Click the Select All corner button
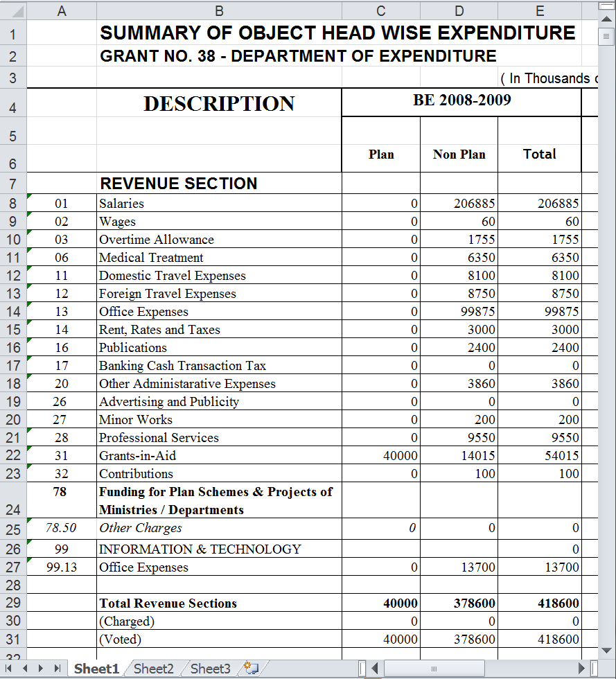Viewport: 616px width, 679px height. (13, 10)
